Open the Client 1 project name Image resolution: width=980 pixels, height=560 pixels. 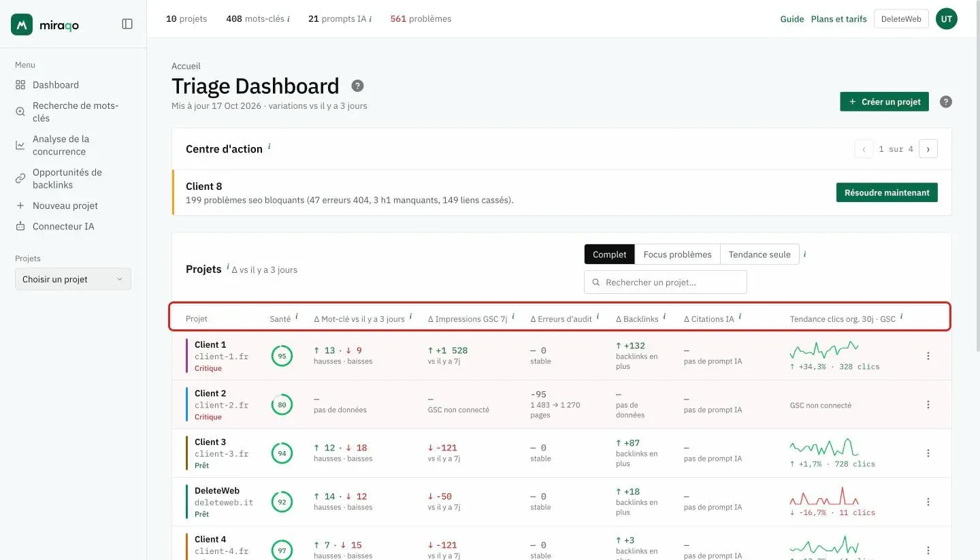(210, 345)
